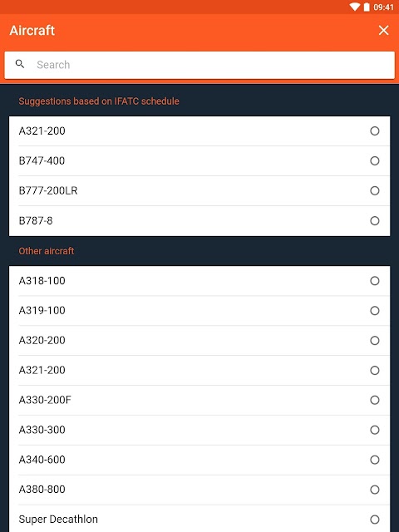Select the A380-800 radio button
Image resolution: width=399 pixels, height=532 pixels.
click(x=375, y=490)
